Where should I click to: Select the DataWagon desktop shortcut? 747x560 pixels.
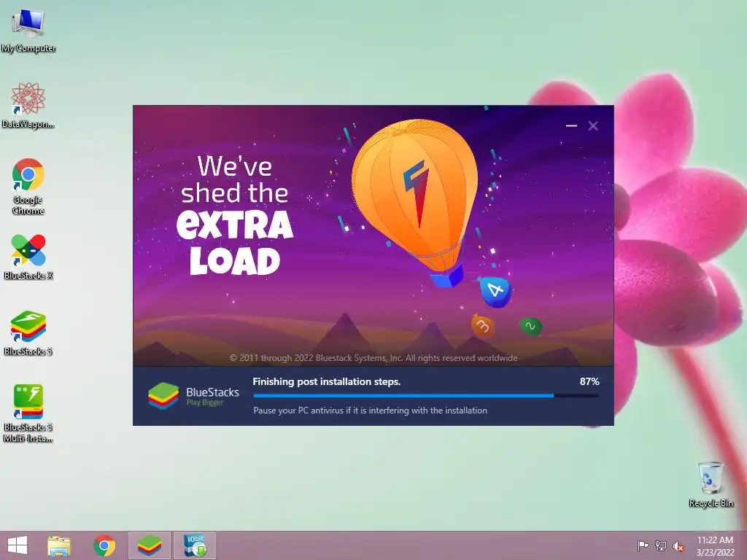(28, 106)
